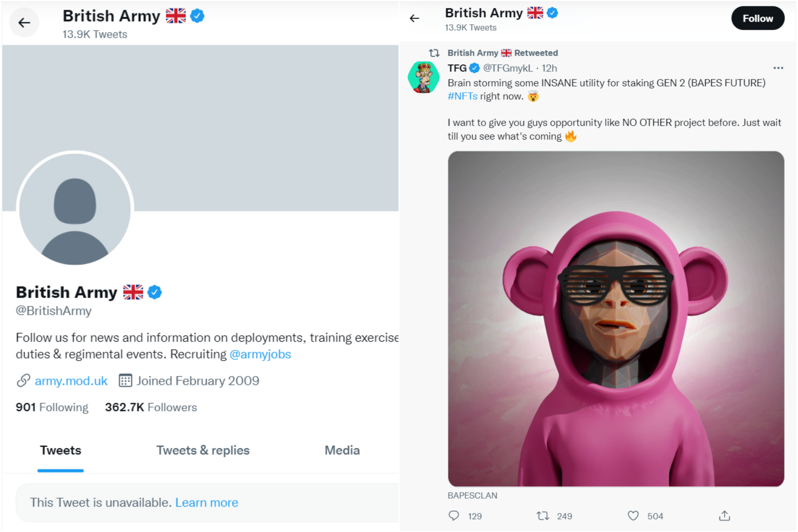Viewport: 798px width, 532px height.
Task: Select the Tweets tab
Action: pyautogui.click(x=60, y=450)
